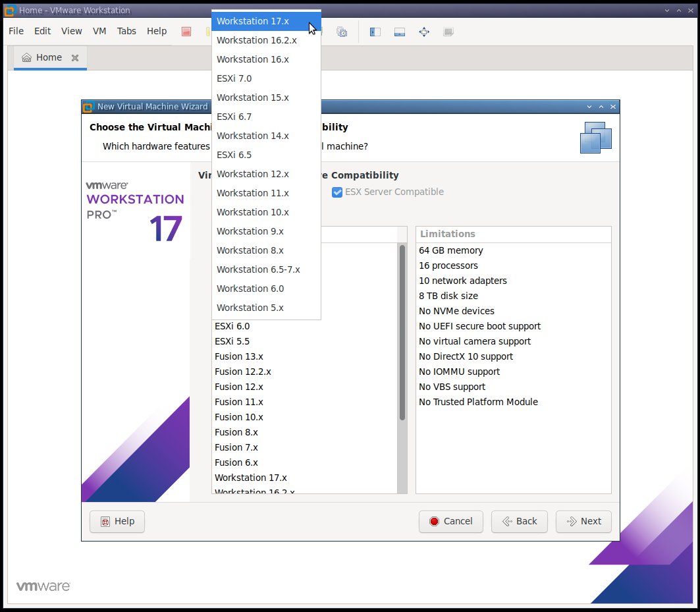Select Fusion 12.2.x in the products list
Image resolution: width=700 pixels, height=612 pixels.
[x=304, y=372]
